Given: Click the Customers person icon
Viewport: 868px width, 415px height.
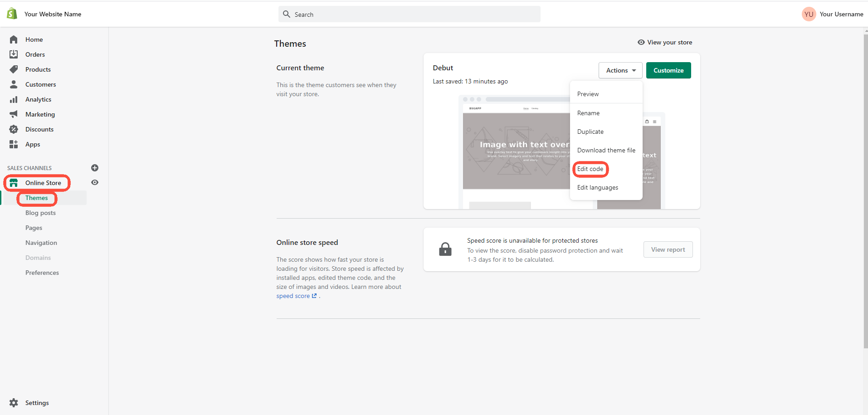Looking at the screenshot, I should [x=14, y=84].
